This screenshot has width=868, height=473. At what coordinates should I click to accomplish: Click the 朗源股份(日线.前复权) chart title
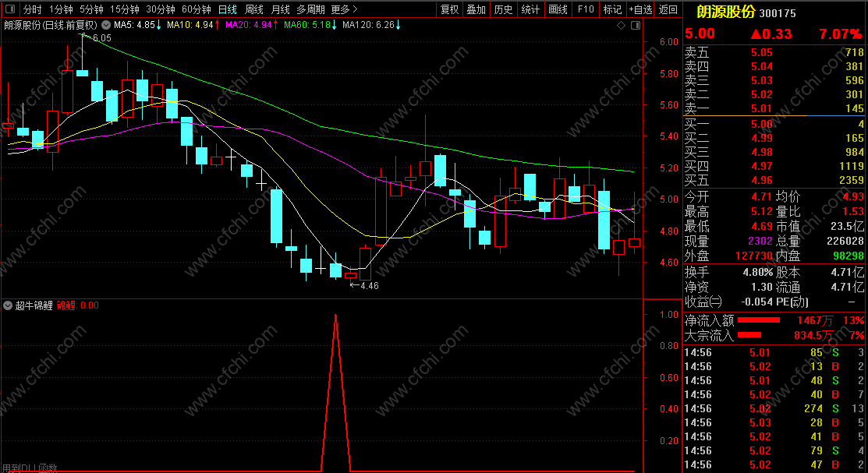(51, 25)
